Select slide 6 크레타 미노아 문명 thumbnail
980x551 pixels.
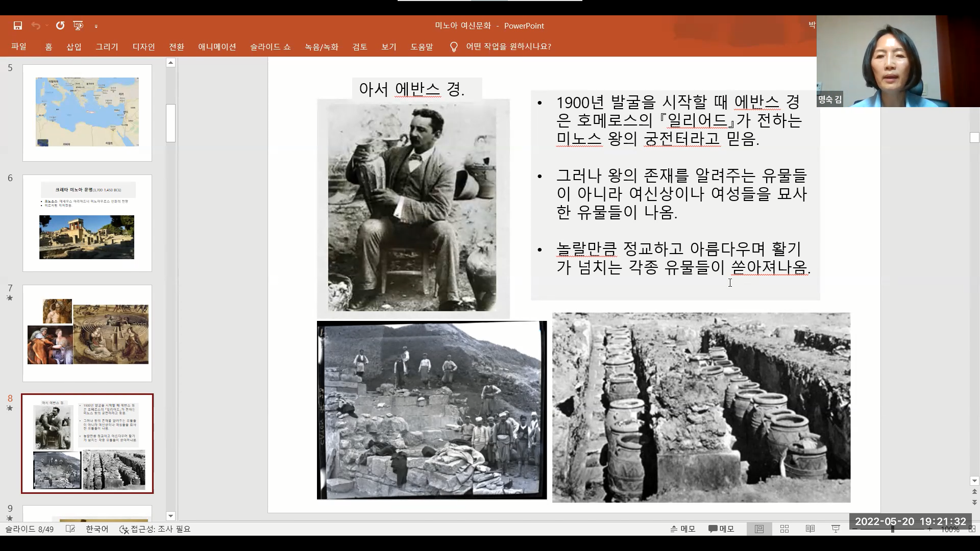pos(87,223)
